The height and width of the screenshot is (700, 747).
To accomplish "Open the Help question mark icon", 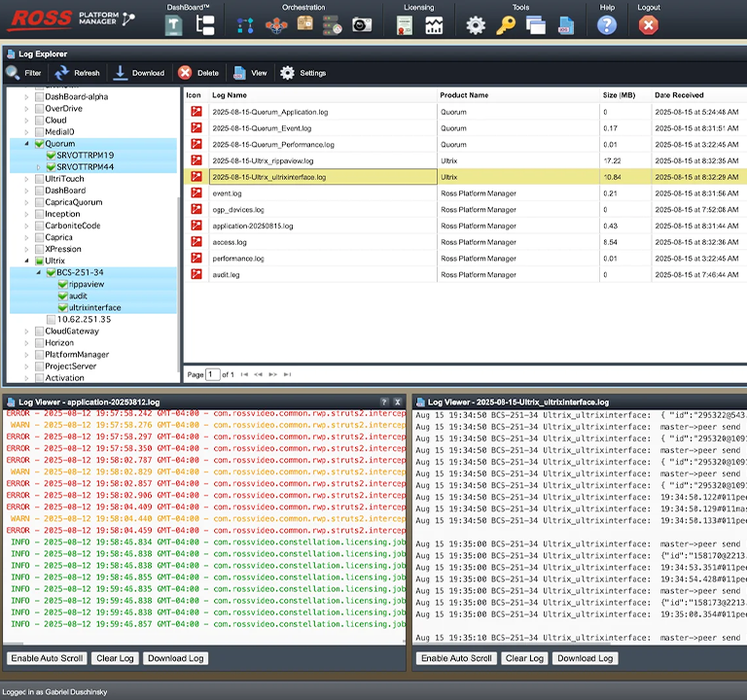I will coord(607,24).
